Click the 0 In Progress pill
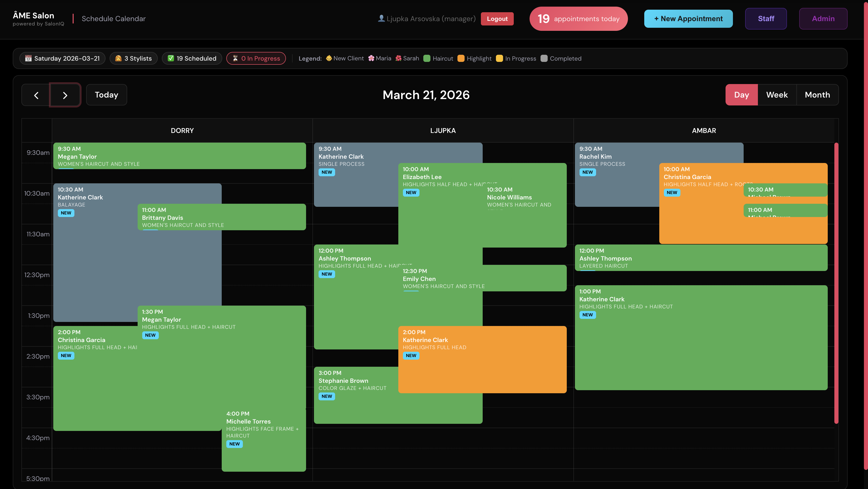Viewport: 868px width, 489px height. 256,58
